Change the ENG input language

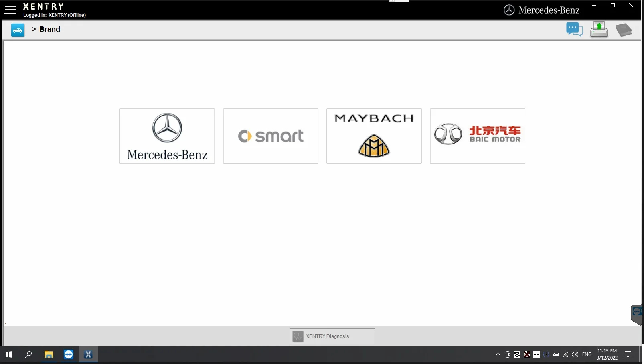pos(587,354)
